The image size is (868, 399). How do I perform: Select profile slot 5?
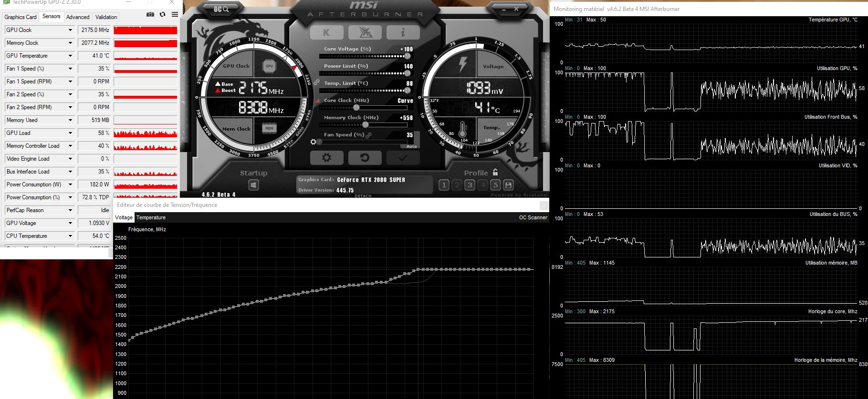coord(495,185)
